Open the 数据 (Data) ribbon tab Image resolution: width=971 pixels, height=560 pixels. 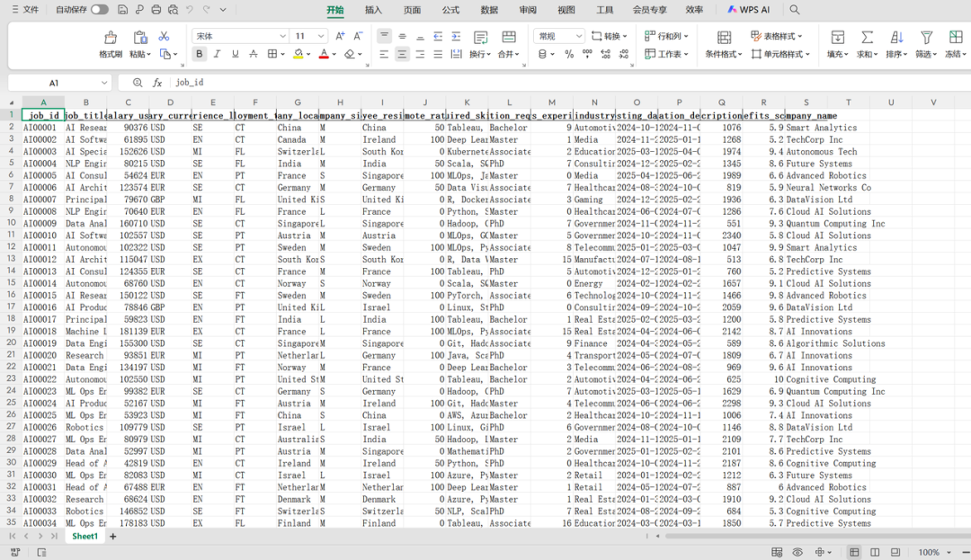[x=489, y=10]
